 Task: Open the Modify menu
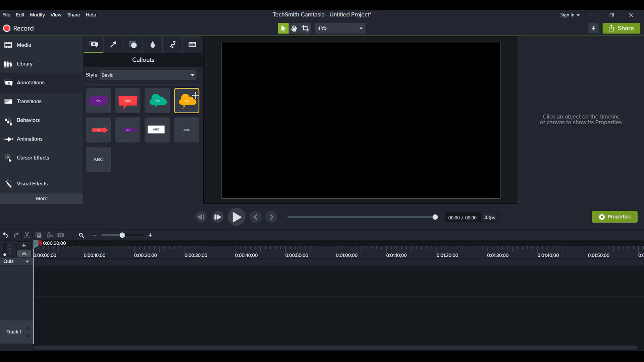[x=37, y=15]
